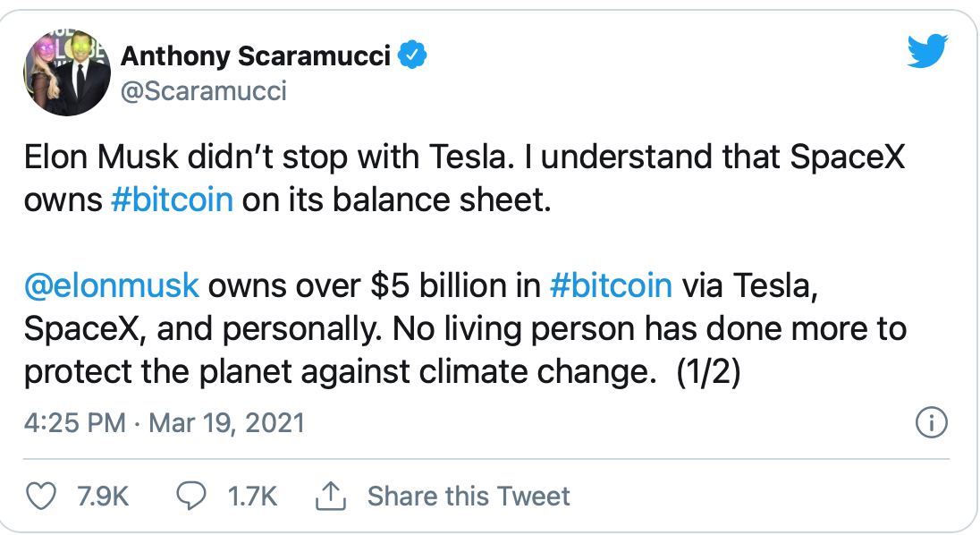Open #bitcoin hashtag after $5 billion in

tap(611, 286)
